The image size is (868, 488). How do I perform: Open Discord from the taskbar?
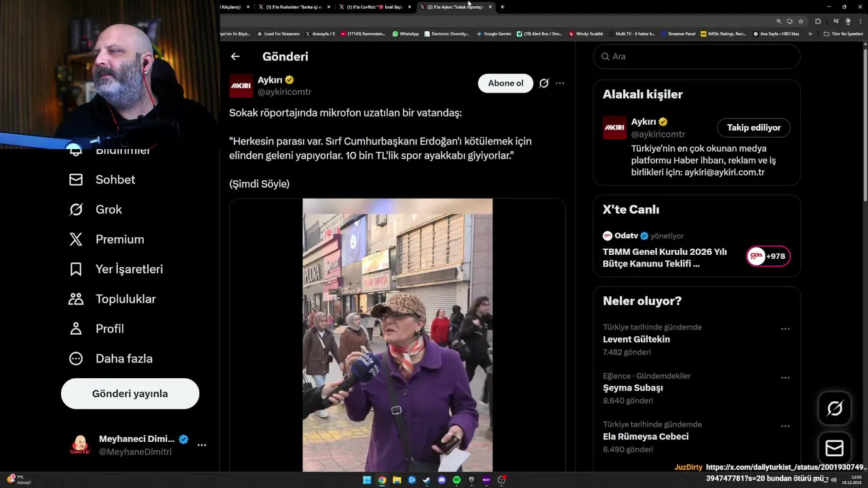(x=441, y=480)
